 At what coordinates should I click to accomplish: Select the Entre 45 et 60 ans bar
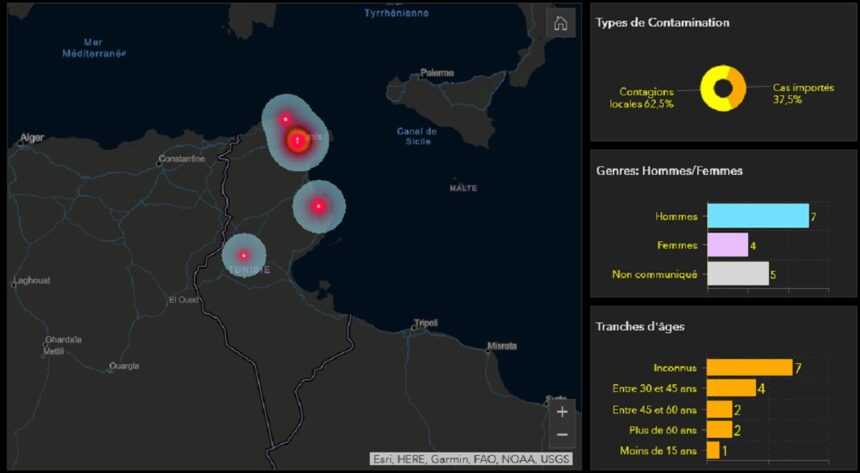pos(719,409)
